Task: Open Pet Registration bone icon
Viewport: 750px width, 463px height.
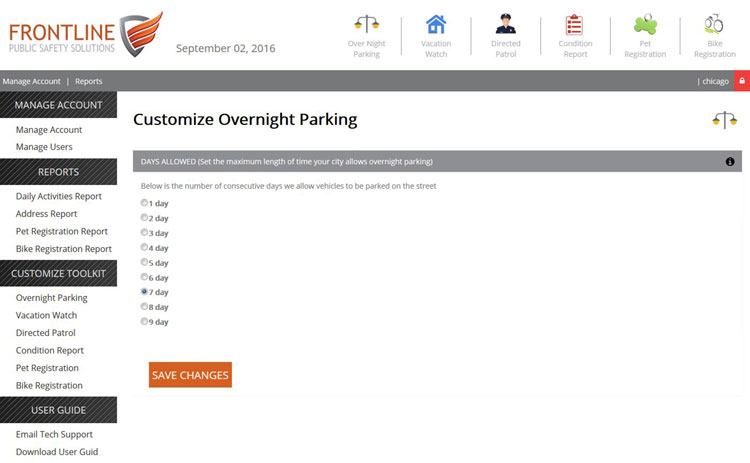Action: coord(645,24)
